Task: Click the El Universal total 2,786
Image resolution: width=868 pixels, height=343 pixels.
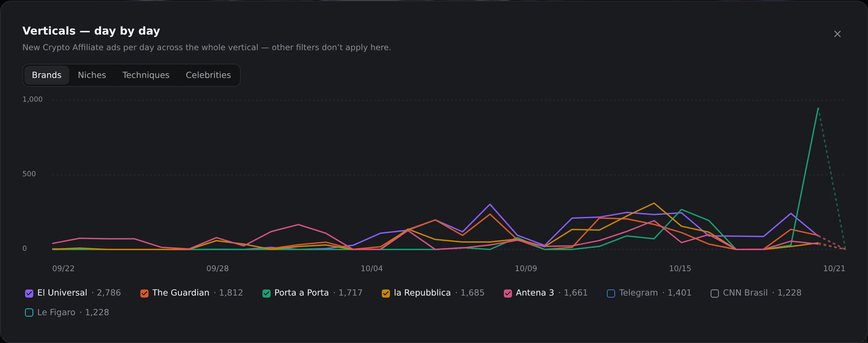Action: 109,292
